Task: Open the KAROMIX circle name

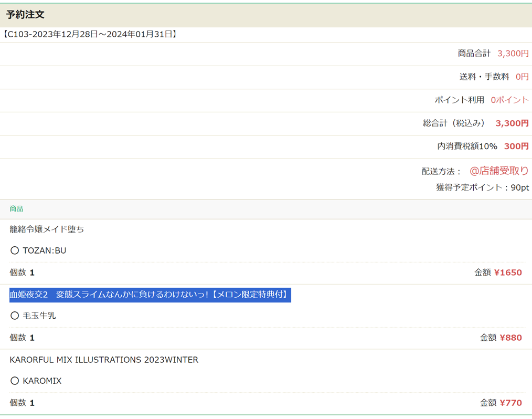Action: coord(42,381)
